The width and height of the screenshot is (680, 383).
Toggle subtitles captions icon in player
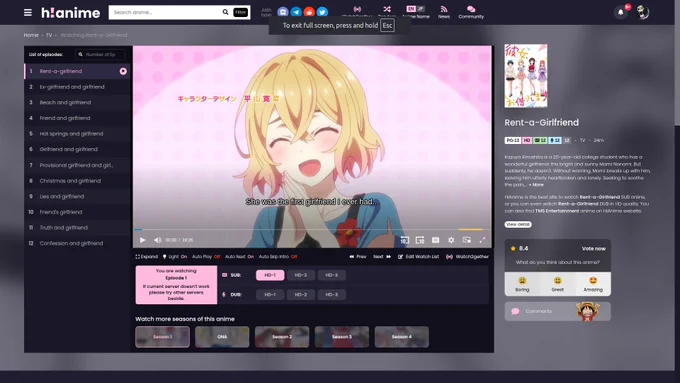click(435, 240)
